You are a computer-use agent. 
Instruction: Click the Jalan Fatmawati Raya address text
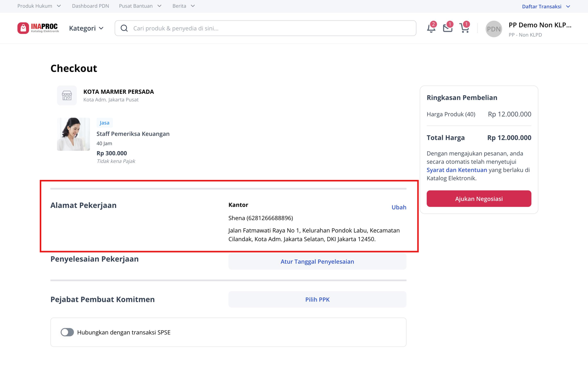coord(314,235)
